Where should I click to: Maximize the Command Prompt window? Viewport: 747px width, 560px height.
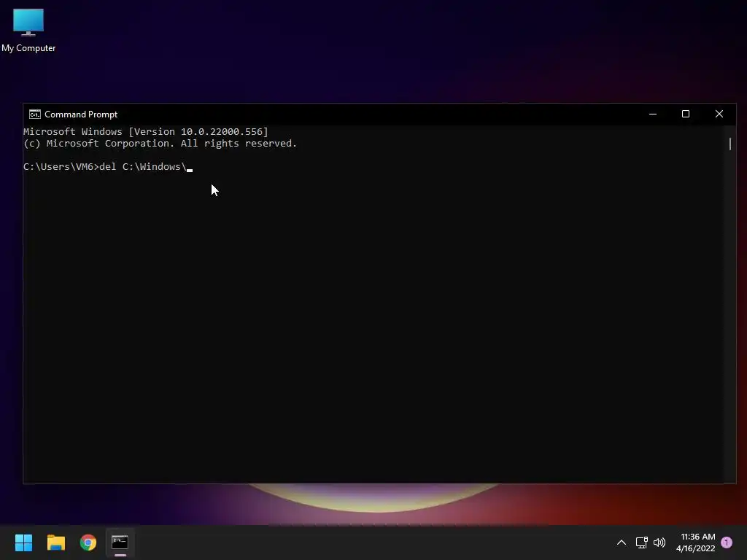(x=686, y=114)
